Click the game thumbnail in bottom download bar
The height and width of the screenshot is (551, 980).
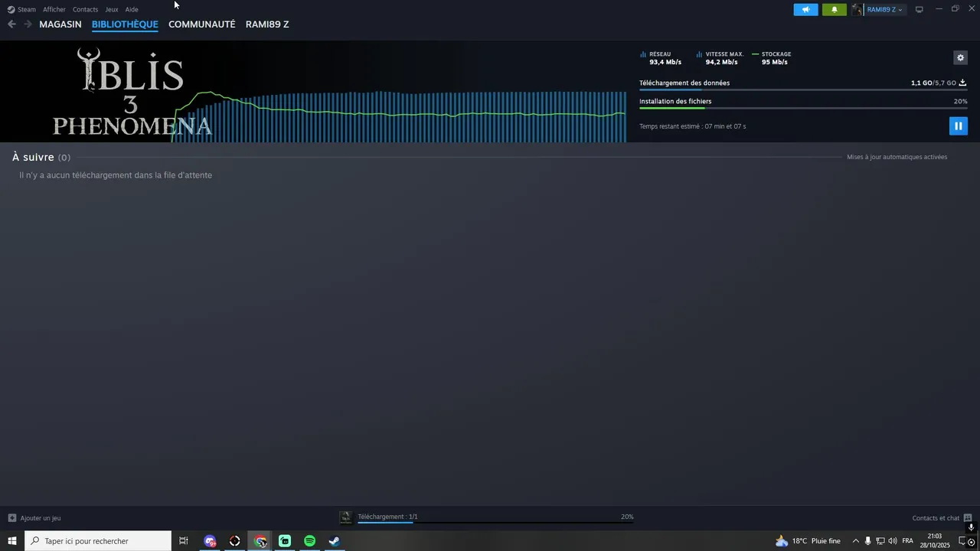346,518
